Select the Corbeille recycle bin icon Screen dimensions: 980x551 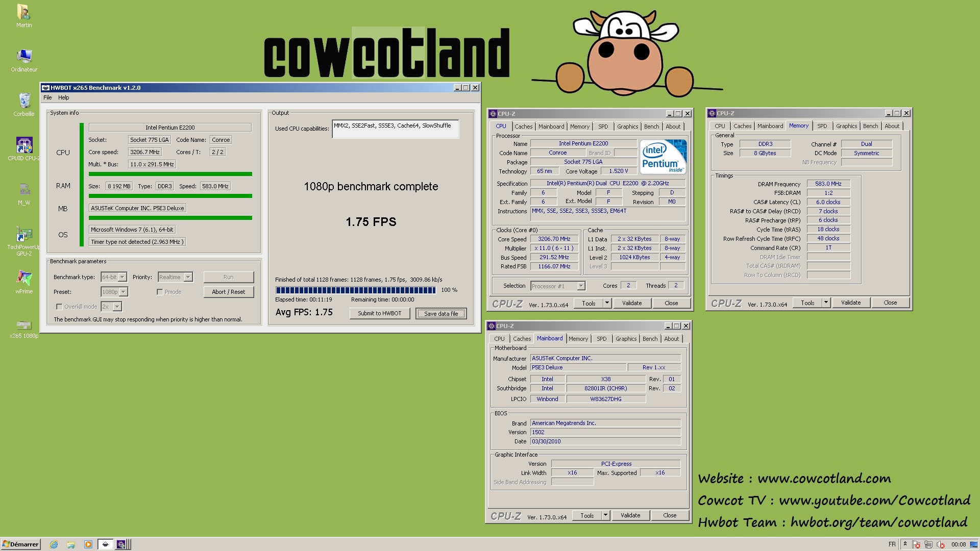(24, 105)
